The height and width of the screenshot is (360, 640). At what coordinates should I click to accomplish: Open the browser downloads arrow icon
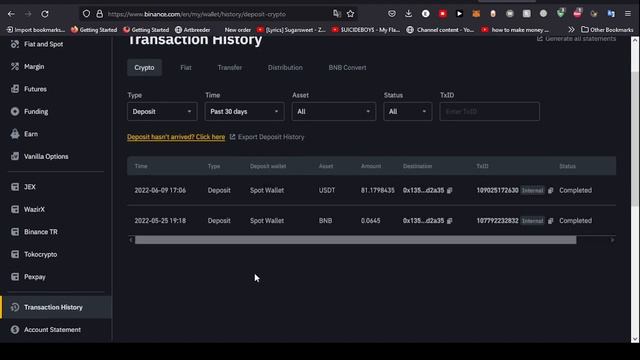409,14
